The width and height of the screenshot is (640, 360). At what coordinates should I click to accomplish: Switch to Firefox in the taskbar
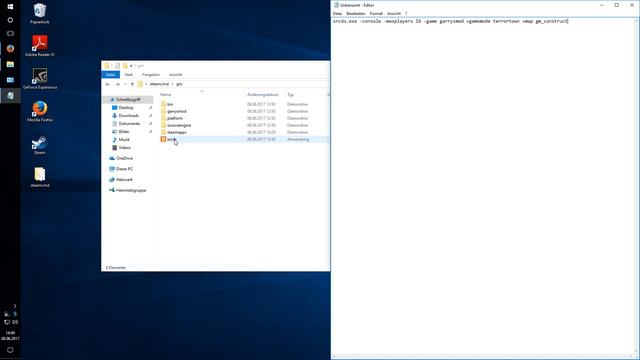coord(10,48)
